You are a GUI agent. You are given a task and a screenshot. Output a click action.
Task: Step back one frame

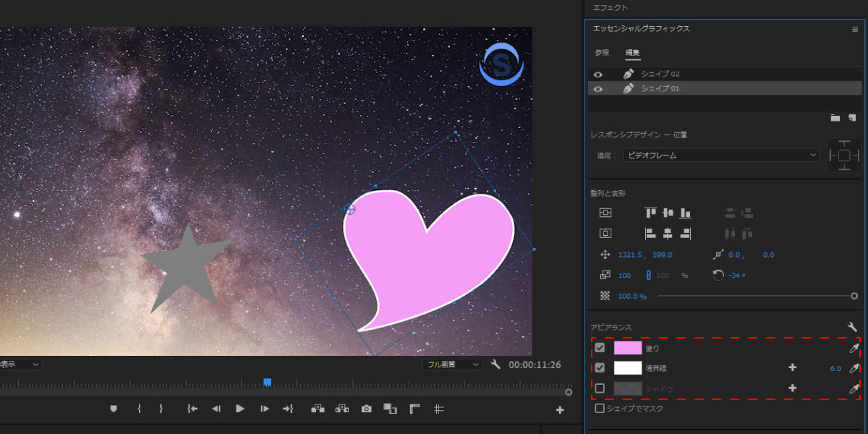tap(216, 409)
